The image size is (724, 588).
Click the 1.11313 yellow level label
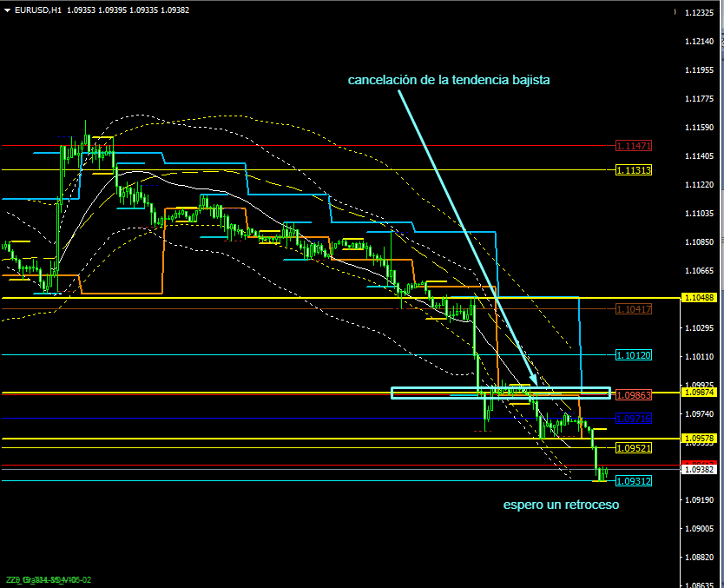point(634,170)
